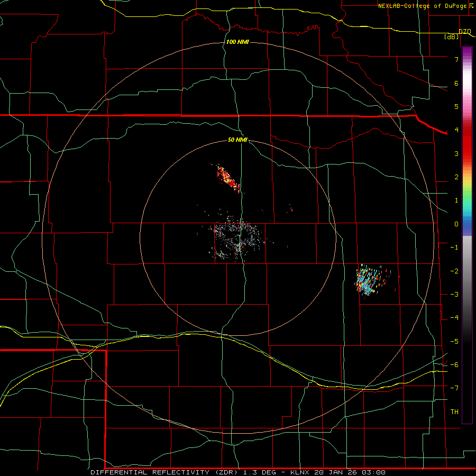
Task: Click the scale tick label "0"
Action: [456, 224]
